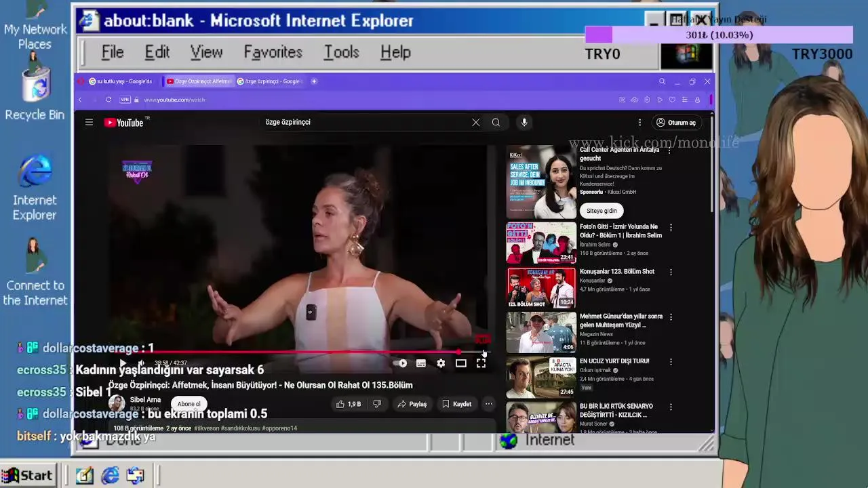Select the Internet Explorer desktop icon
The width and height of the screenshot is (868, 488).
tap(35, 188)
